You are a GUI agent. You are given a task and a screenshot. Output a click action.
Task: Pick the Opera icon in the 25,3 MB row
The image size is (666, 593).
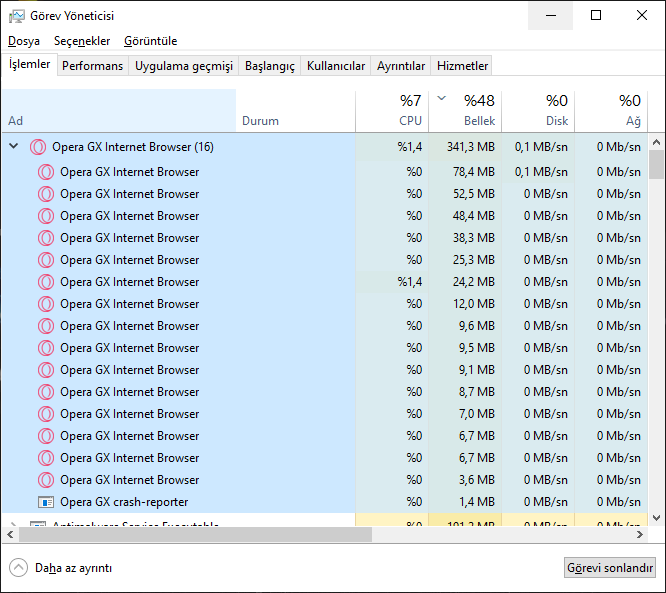click(x=46, y=260)
